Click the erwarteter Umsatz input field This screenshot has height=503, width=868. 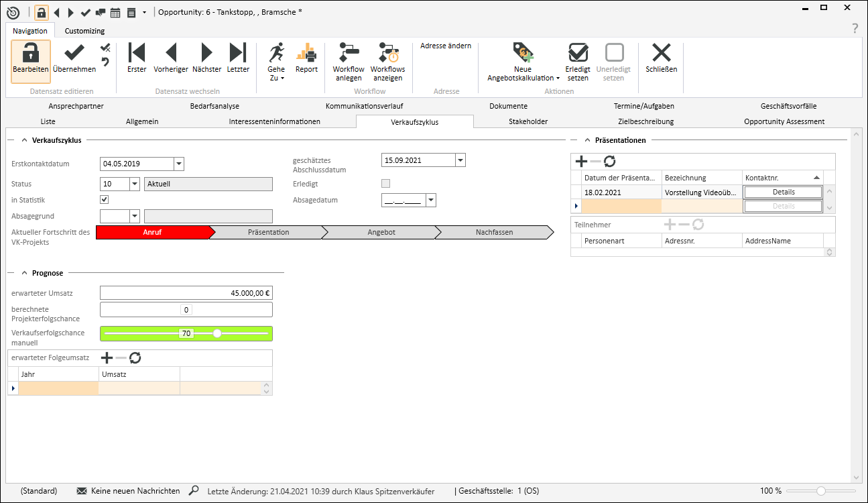(x=186, y=293)
